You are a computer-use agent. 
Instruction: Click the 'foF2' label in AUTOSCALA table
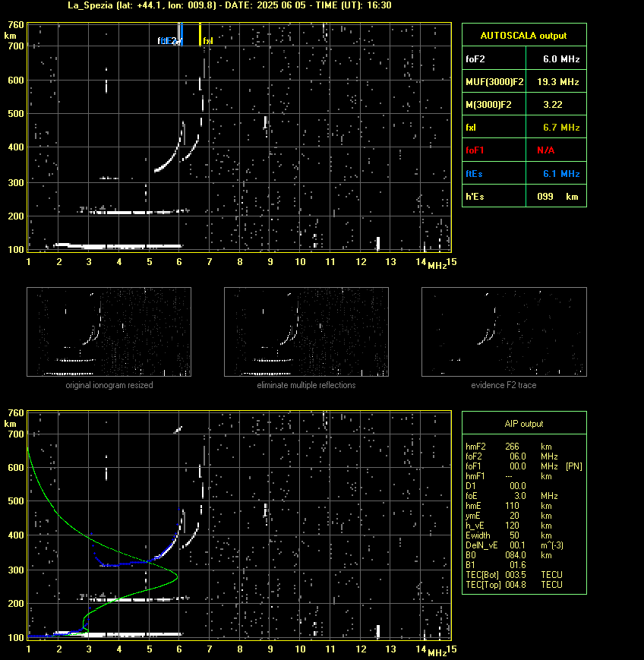[475, 59]
